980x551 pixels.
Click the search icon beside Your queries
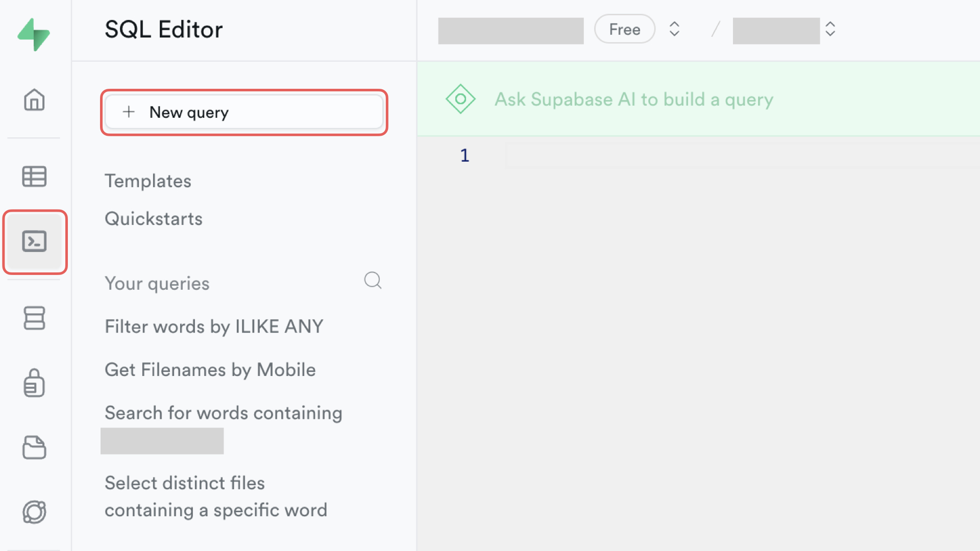click(373, 280)
